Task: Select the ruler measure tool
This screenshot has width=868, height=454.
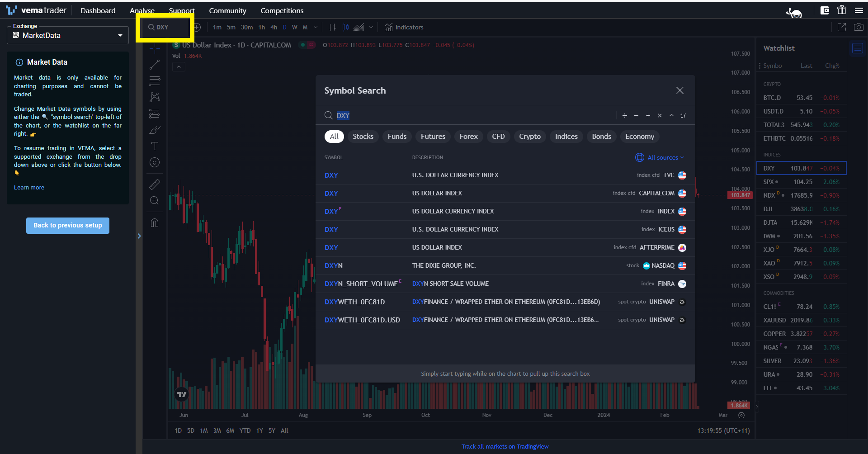Action: coord(155,184)
